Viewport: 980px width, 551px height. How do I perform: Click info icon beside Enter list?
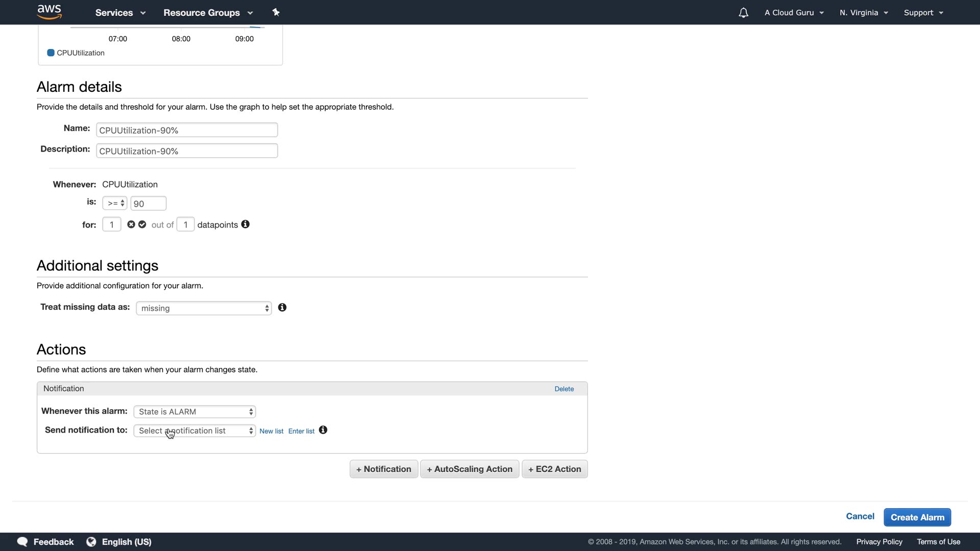coord(323,430)
